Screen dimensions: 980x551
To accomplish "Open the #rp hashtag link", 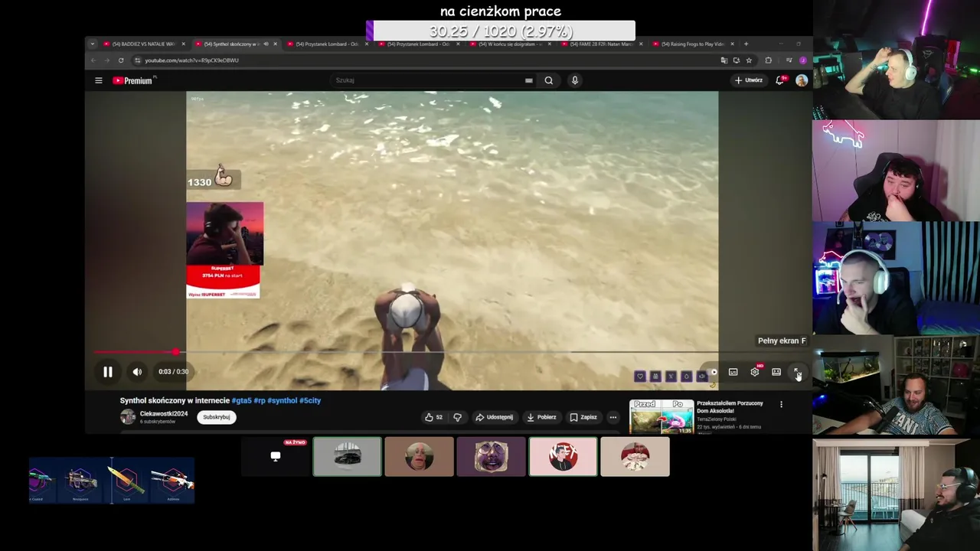I will point(259,400).
